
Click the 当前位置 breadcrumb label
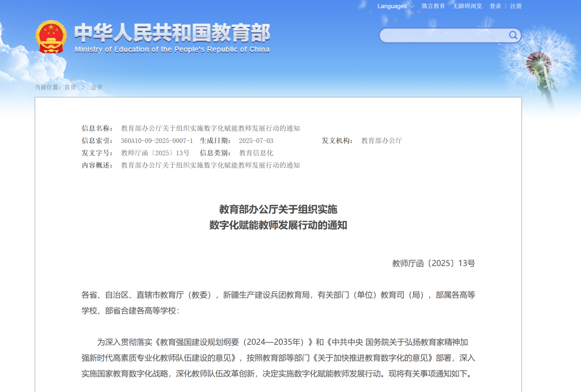coord(48,87)
